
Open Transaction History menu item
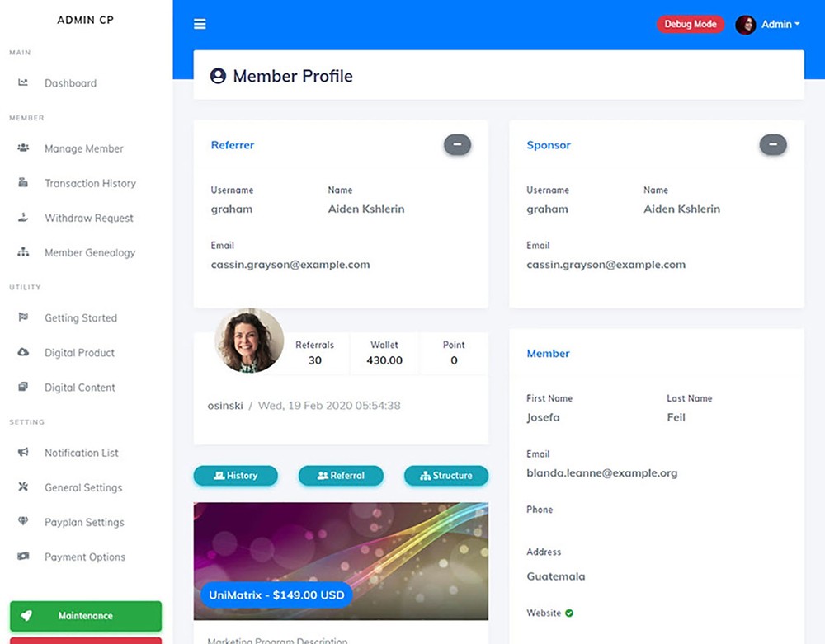(x=90, y=183)
